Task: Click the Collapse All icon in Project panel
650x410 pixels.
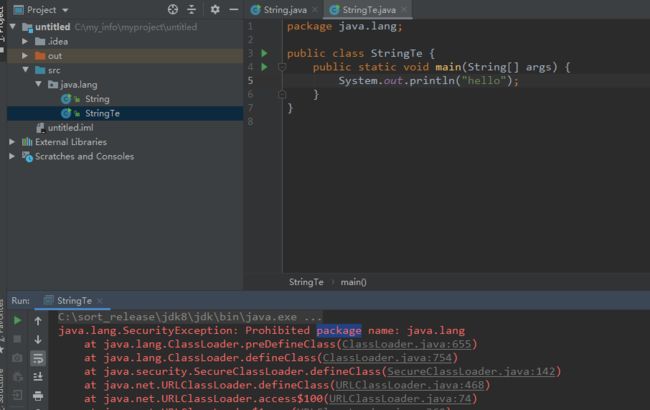Action: (x=192, y=9)
